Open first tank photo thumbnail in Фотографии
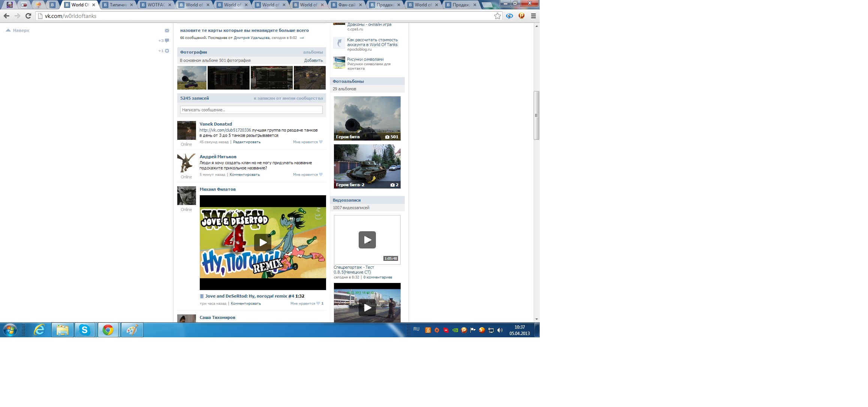 click(192, 78)
